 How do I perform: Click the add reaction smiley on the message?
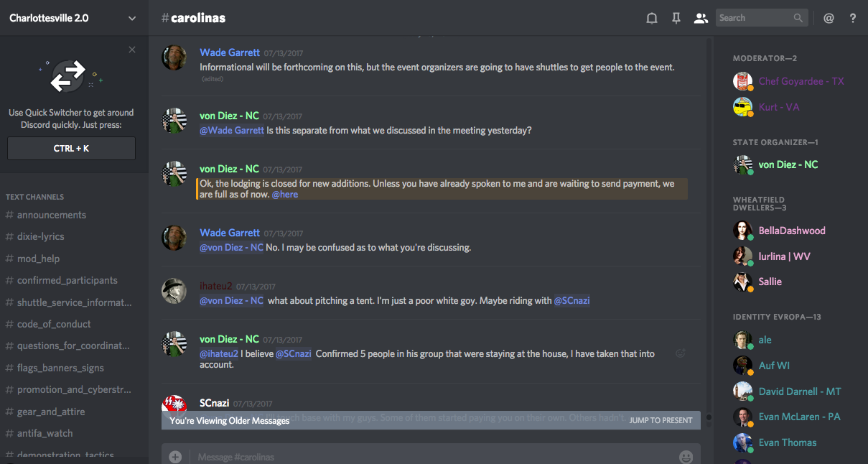coord(681,353)
